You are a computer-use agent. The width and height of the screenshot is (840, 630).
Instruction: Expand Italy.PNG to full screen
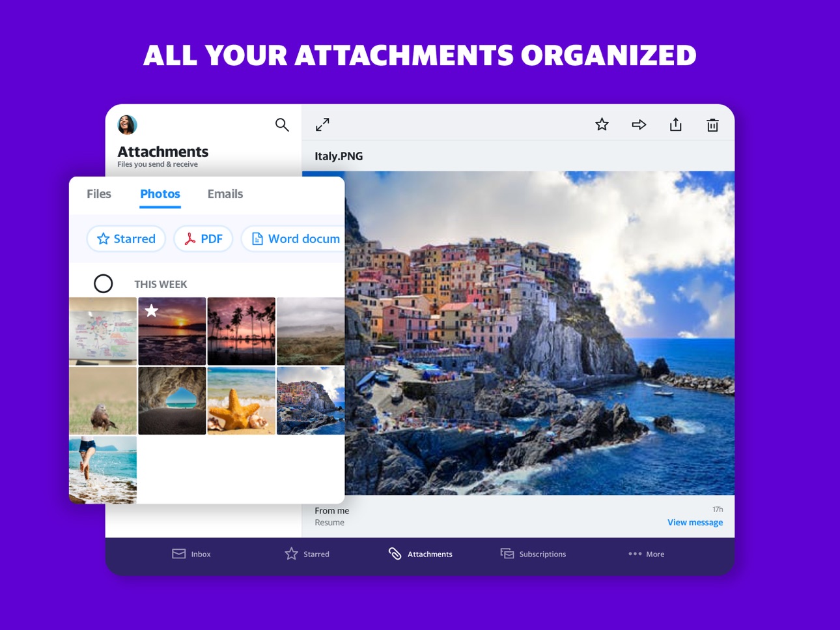pos(322,124)
